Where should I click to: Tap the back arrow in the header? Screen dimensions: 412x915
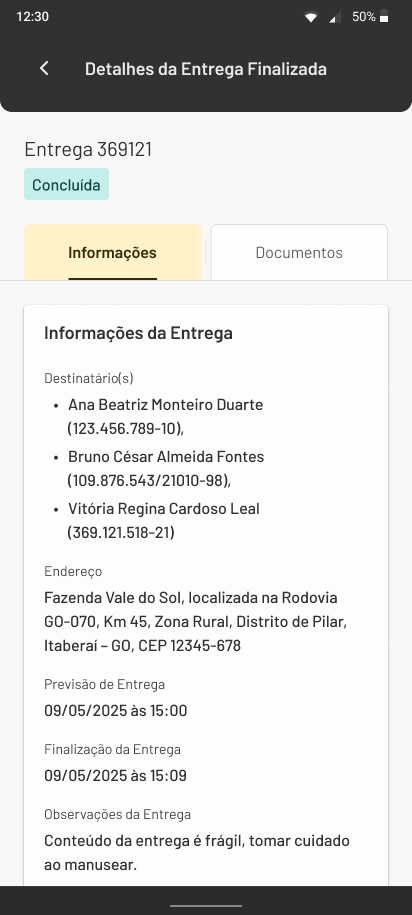point(44,69)
